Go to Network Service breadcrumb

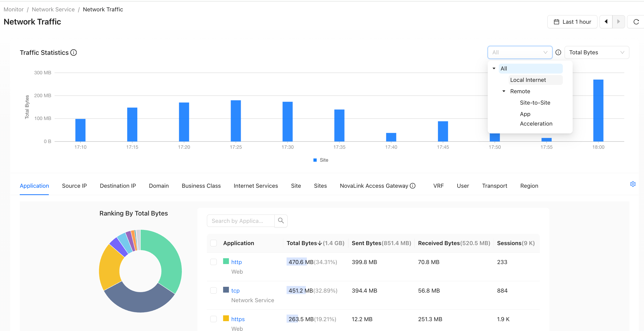[x=53, y=9]
